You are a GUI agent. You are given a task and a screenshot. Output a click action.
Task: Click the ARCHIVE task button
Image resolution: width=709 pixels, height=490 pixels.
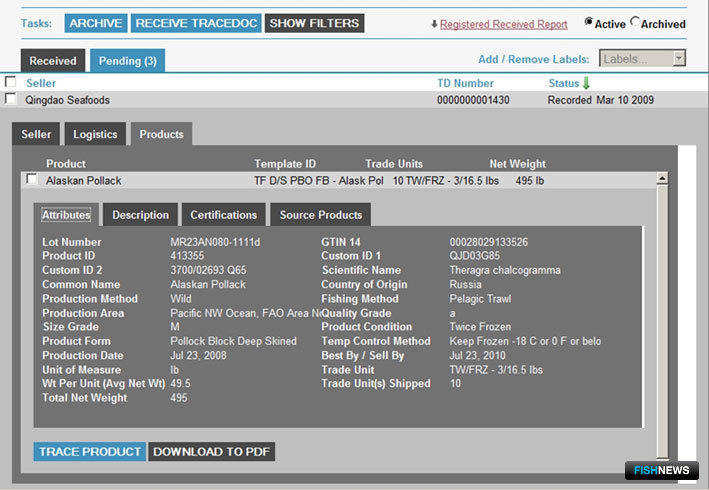click(x=96, y=23)
